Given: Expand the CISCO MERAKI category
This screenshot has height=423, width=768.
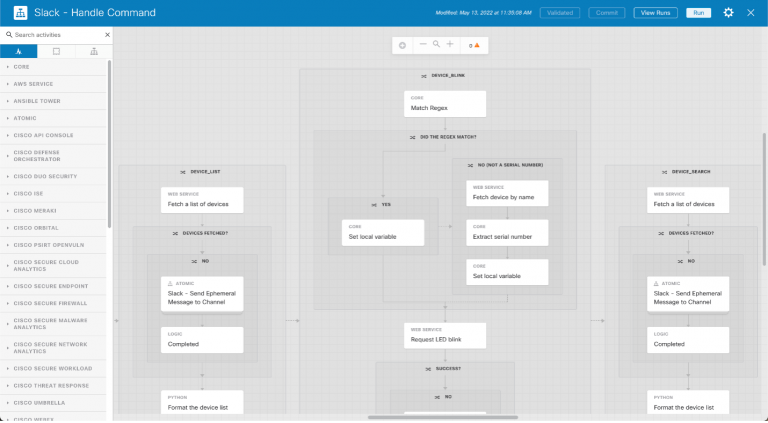Looking at the screenshot, I should click(34, 210).
